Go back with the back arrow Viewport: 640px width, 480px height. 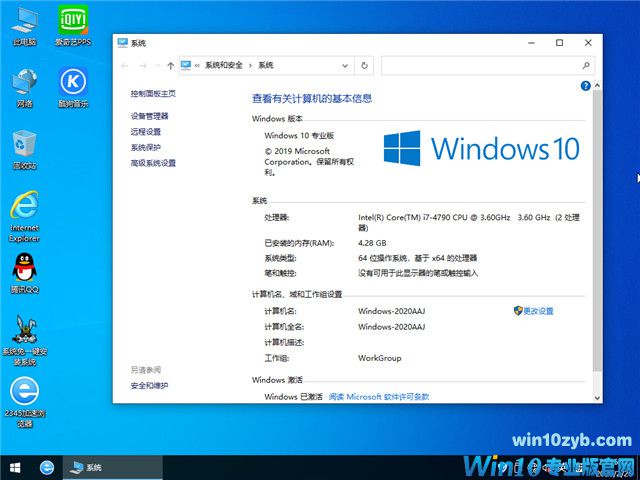click(124, 65)
